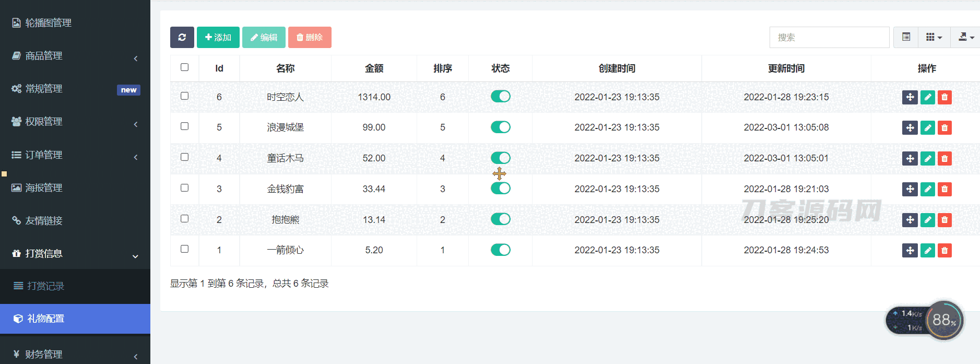
Task: Toggle the table card view icon
Action: point(906,37)
